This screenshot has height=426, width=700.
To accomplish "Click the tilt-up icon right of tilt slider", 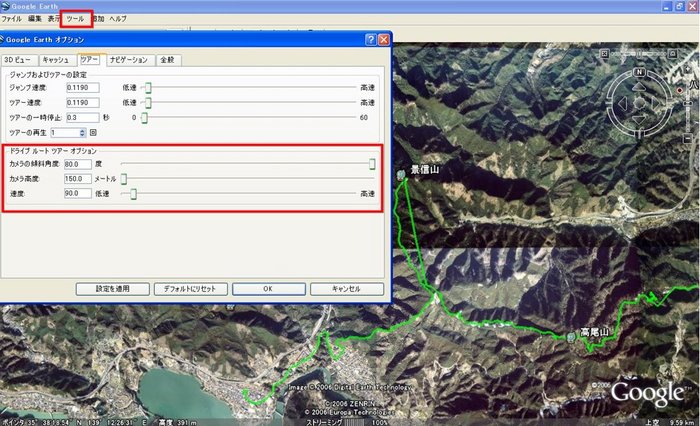I will point(672,54).
